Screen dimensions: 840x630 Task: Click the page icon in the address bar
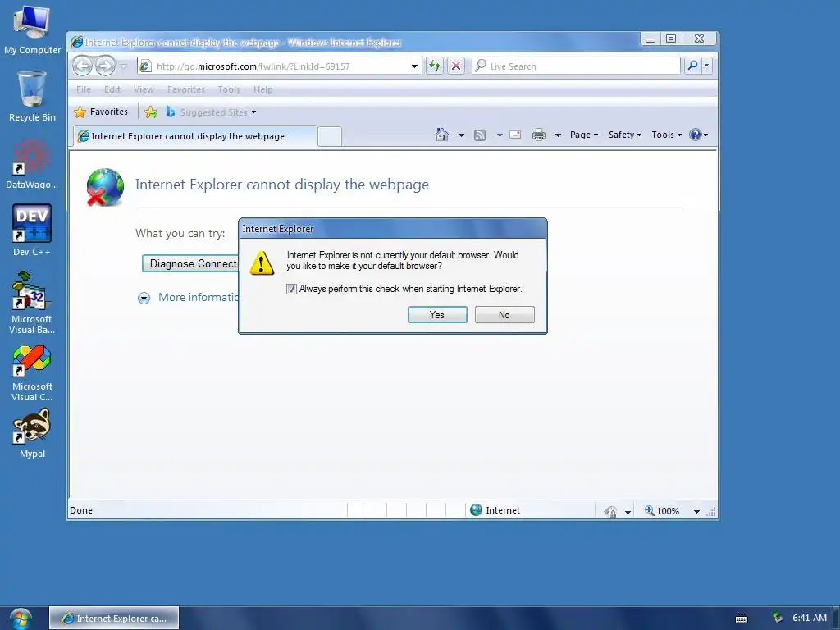coord(145,66)
